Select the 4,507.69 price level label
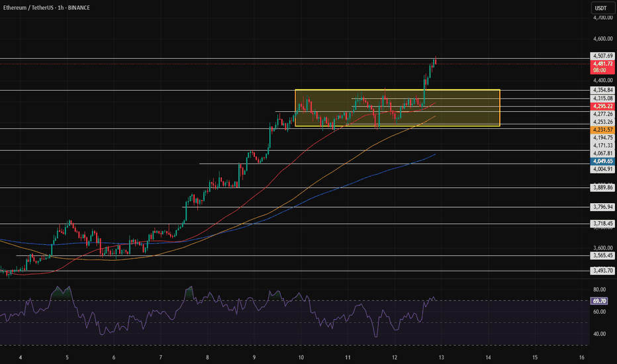The height and width of the screenshot is (364, 617). click(602, 56)
